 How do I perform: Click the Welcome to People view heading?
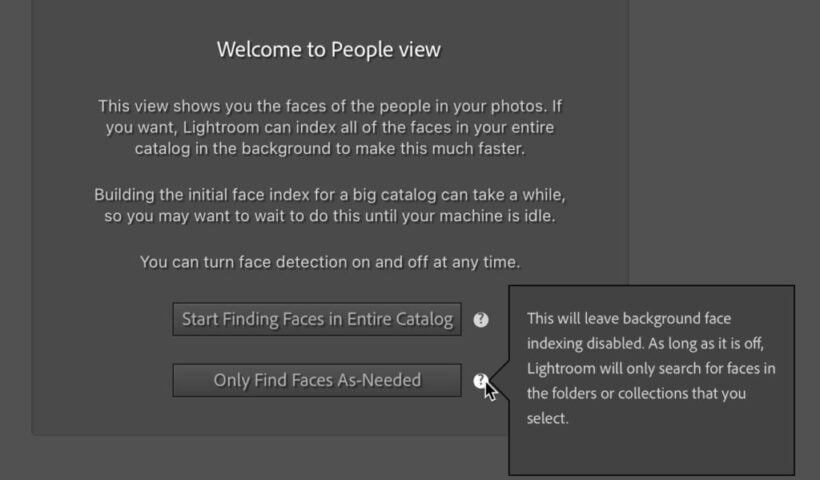coord(328,49)
